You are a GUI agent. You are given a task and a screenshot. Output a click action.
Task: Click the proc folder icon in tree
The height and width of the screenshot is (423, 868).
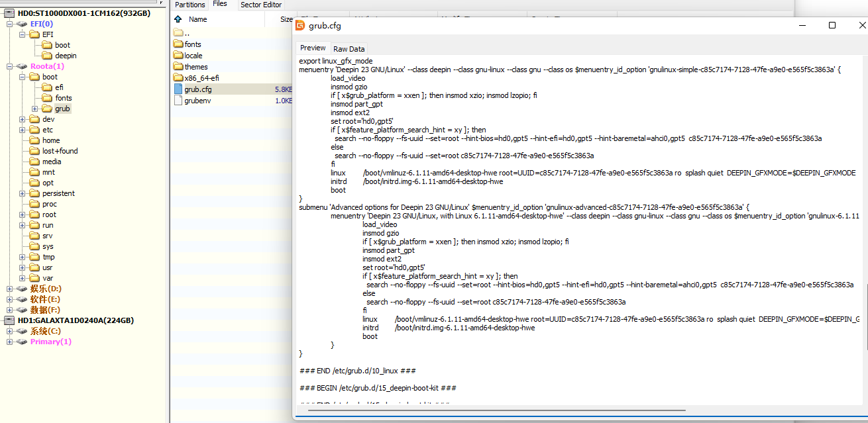click(34, 204)
